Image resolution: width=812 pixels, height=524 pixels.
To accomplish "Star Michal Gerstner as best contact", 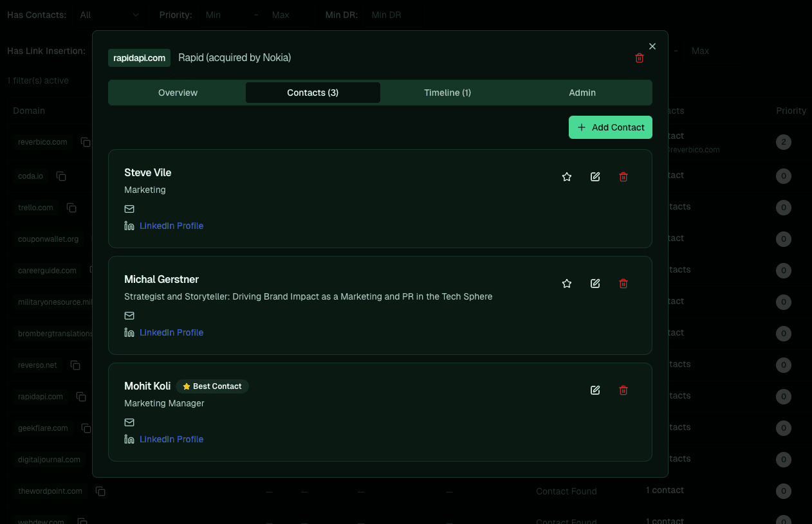I will coord(567,284).
